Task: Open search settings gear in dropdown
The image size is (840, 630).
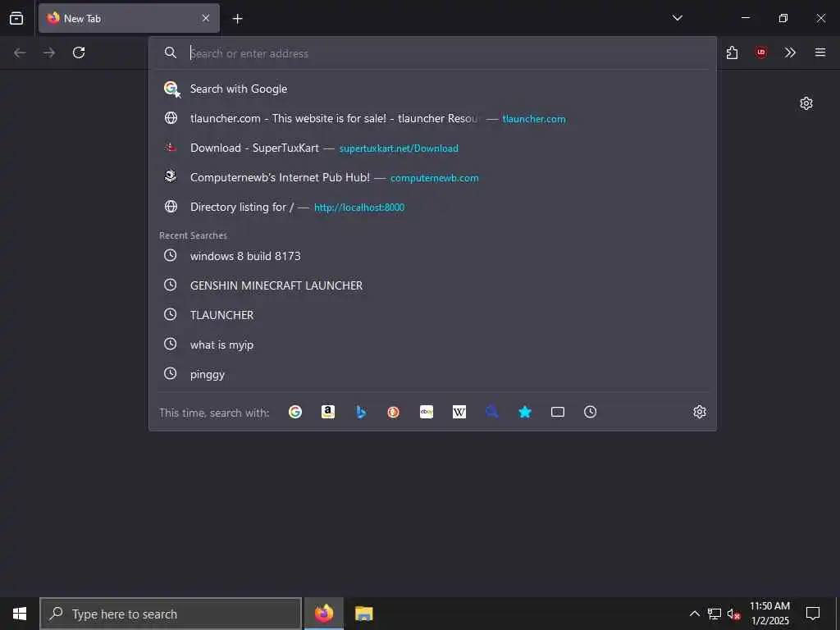Action: [x=700, y=412]
